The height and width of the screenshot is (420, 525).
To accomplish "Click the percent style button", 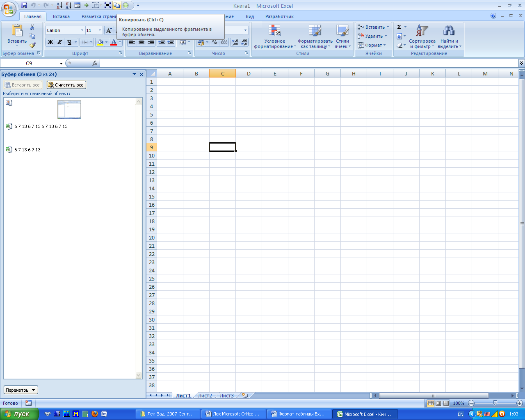I will pos(215,42).
